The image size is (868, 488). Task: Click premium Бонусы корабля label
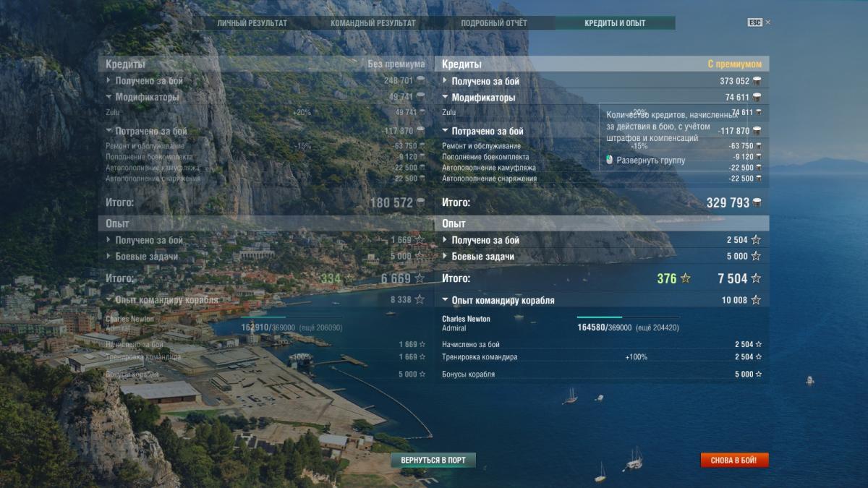(x=469, y=374)
